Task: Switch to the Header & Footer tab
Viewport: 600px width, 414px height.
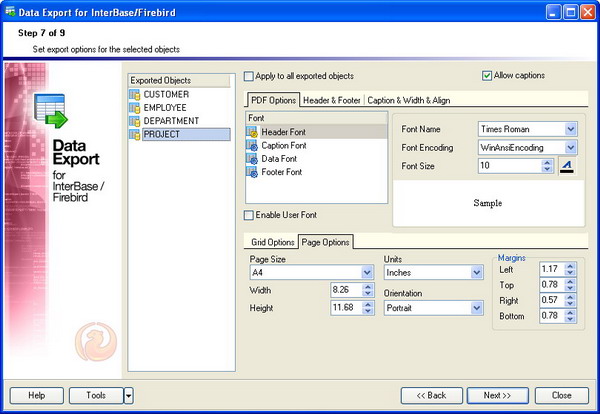Action: (x=332, y=101)
